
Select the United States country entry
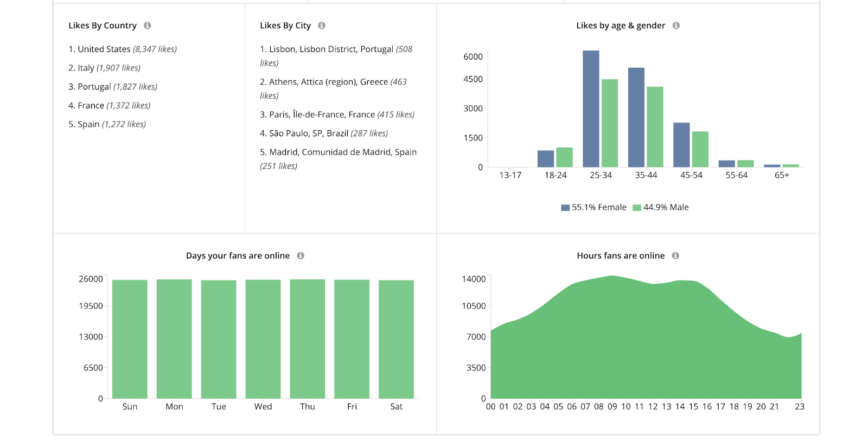click(123, 49)
